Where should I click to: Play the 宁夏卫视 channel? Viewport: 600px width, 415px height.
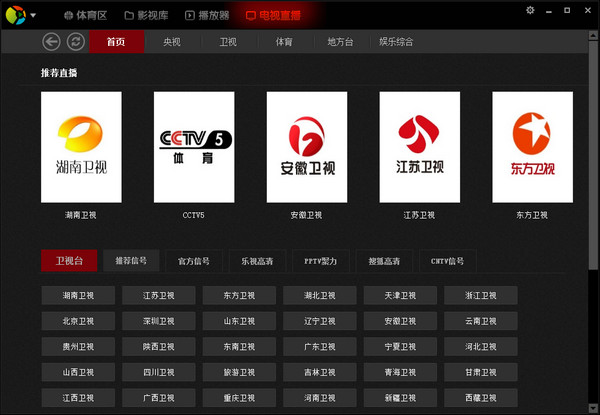tap(400, 347)
